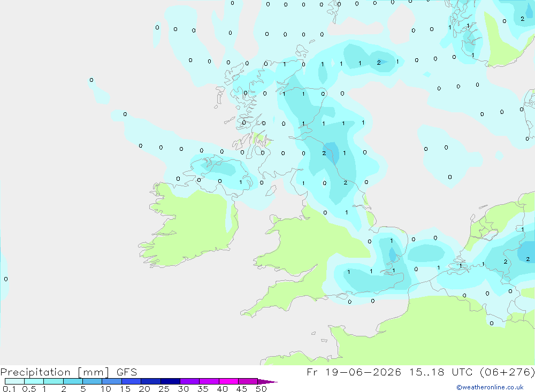This screenshot has width=535, height=392.
Task: Pick the 35–40 mm legend color swatch
Action: tap(209, 381)
